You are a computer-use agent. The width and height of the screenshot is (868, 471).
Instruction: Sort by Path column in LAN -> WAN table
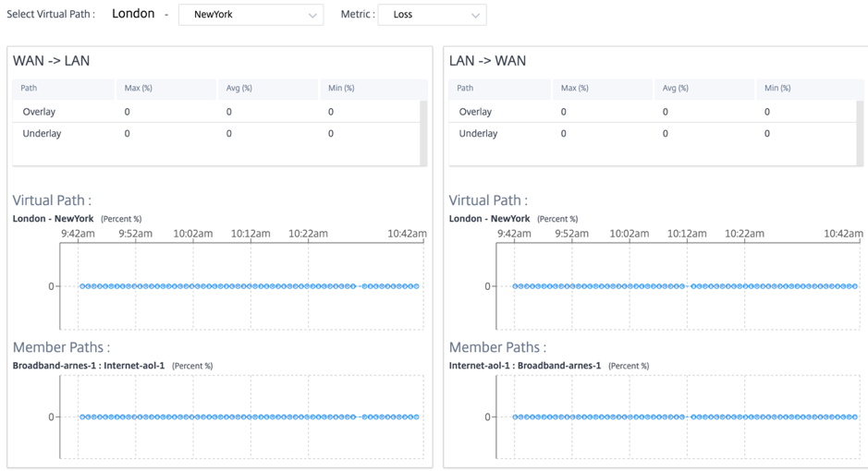[x=499, y=89]
